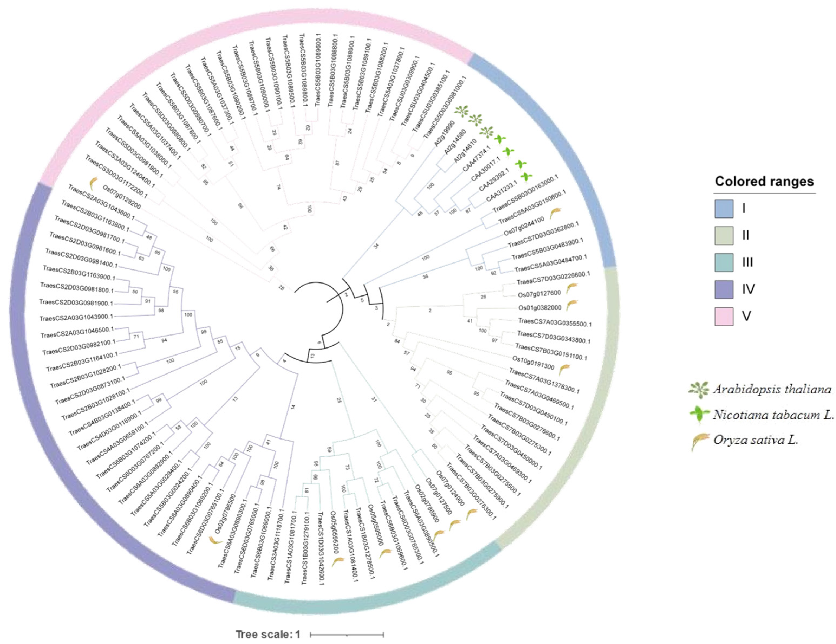Image resolution: width=836 pixels, height=644 pixels.
Task: Click rice icon next to Os01g0382000
Action: [x=572, y=305]
